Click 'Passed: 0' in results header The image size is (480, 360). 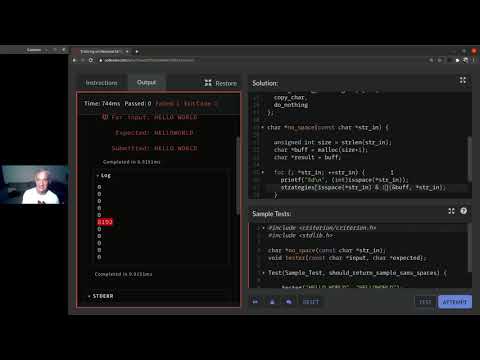pos(138,104)
